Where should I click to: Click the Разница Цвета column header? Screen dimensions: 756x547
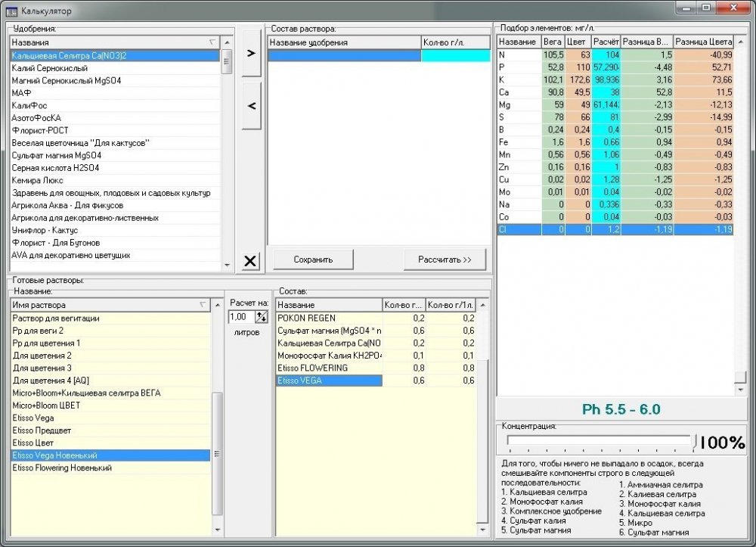pyautogui.click(x=703, y=42)
